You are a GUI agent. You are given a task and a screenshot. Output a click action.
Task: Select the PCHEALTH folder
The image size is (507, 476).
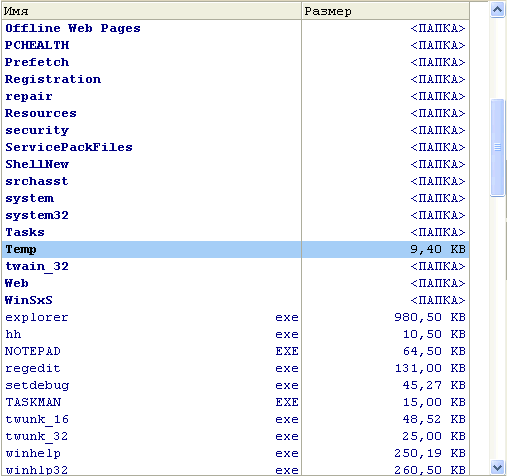[37, 45]
